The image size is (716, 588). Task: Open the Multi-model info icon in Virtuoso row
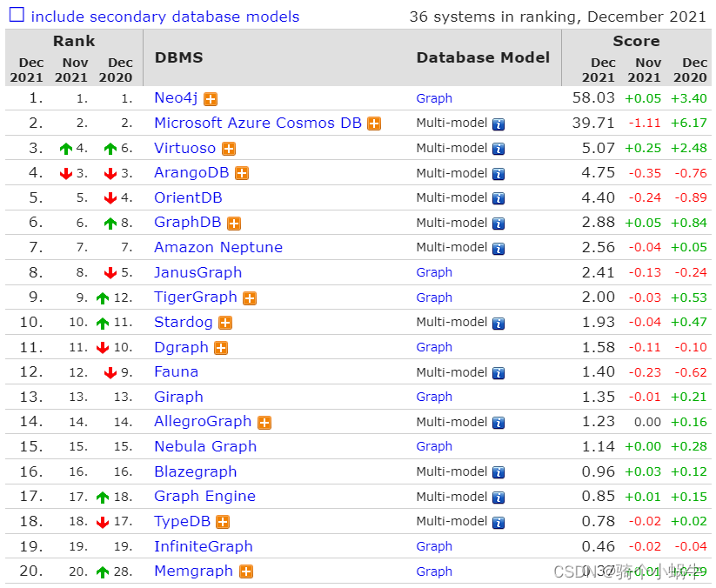point(499,149)
